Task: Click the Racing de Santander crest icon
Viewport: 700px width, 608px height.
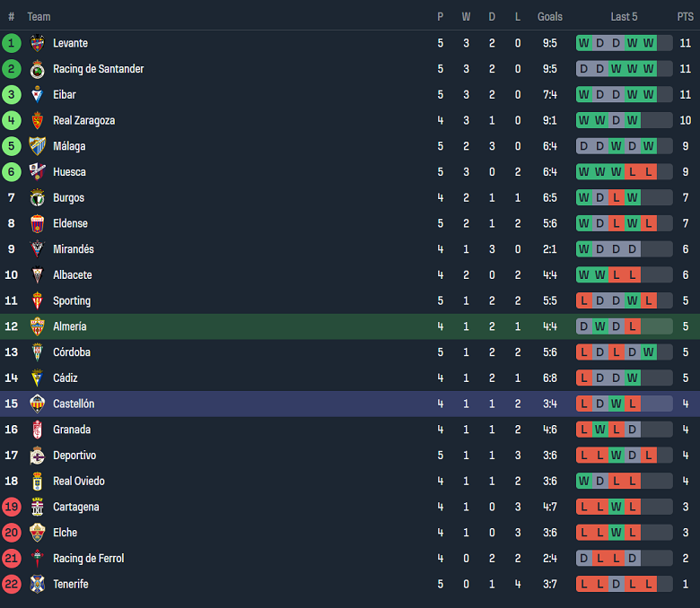Action: pyautogui.click(x=37, y=69)
